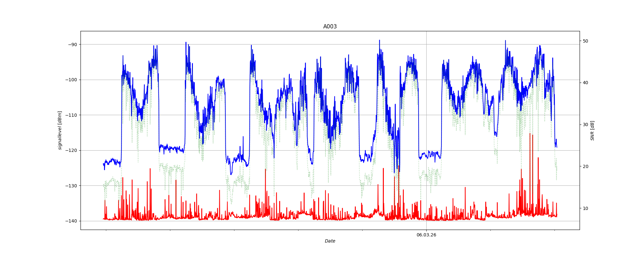Click the −120 left axis tick label
Viewport: 644px width, 258px height.
(71, 150)
